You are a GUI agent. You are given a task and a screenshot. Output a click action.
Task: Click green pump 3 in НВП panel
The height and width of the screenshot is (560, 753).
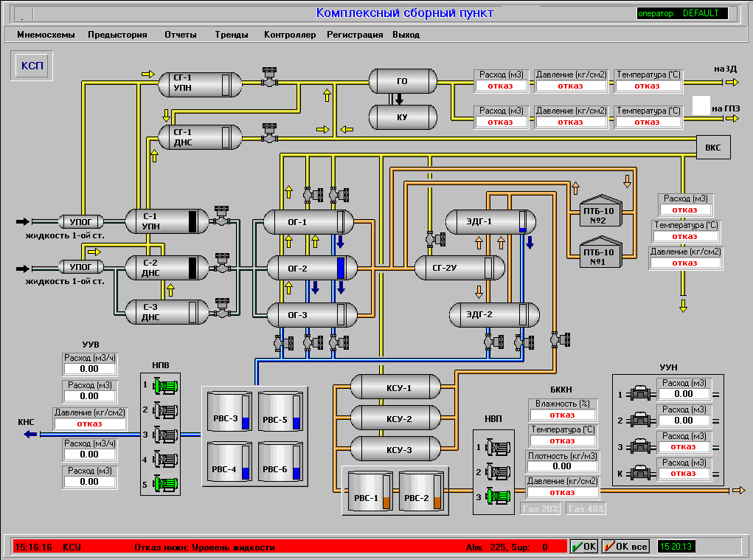click(499, 497)
